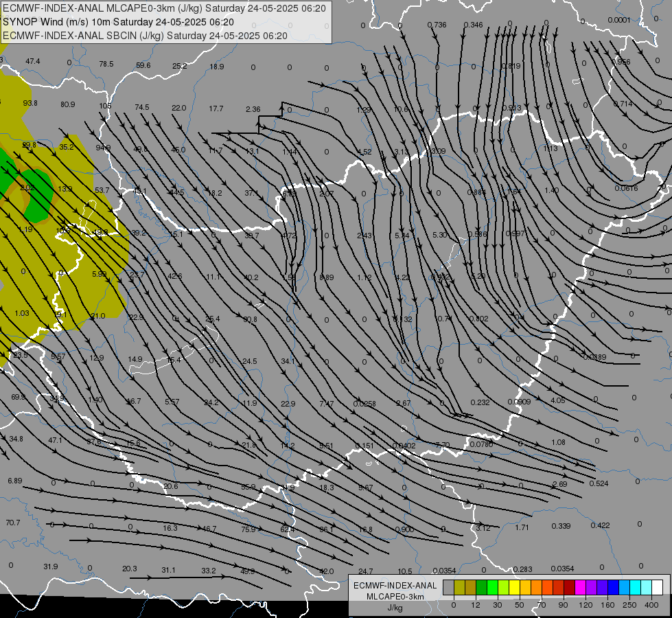
Task: Click the map value 0.346
Action: [473, 25]
